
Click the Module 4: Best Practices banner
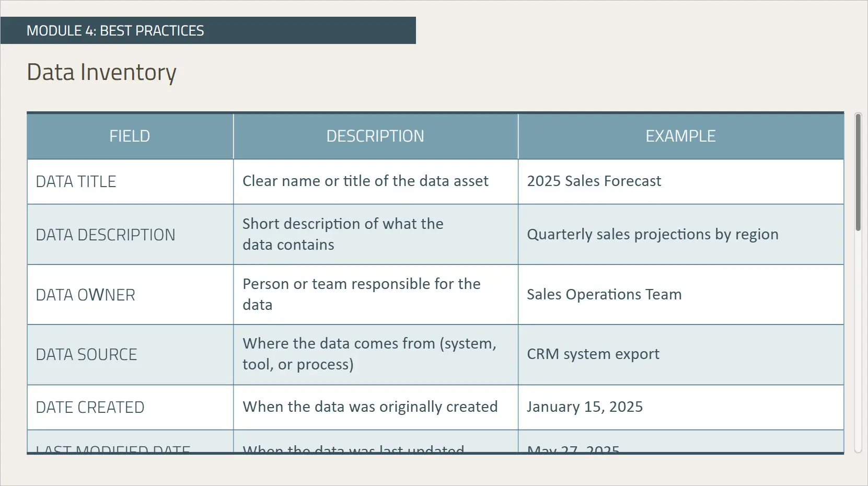click(208, 30)
